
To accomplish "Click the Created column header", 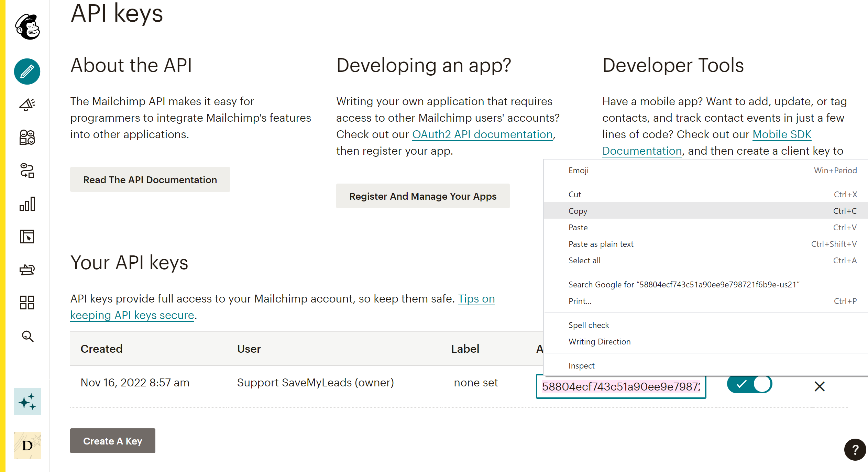I will [x=101, y=349].
